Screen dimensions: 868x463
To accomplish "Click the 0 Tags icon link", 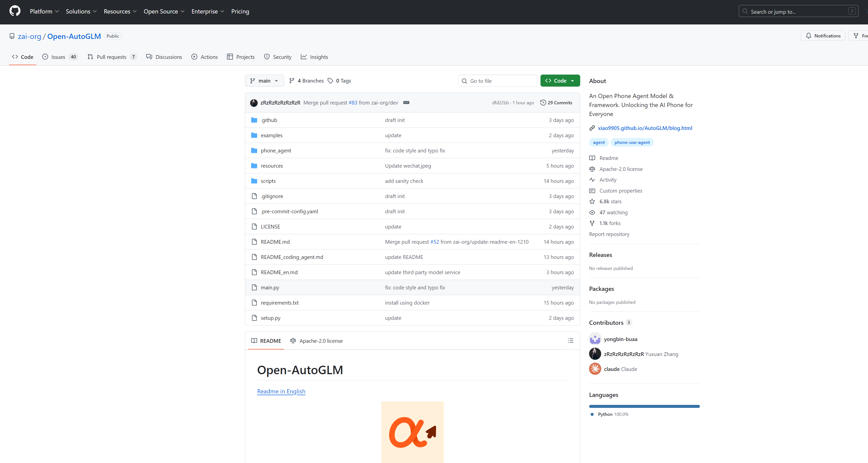I will point(339,81).
